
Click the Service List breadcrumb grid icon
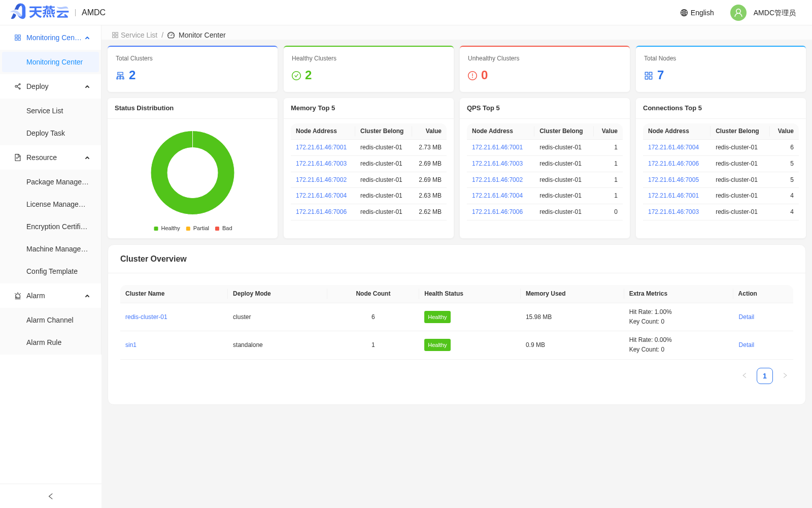[x=115, y=35]
